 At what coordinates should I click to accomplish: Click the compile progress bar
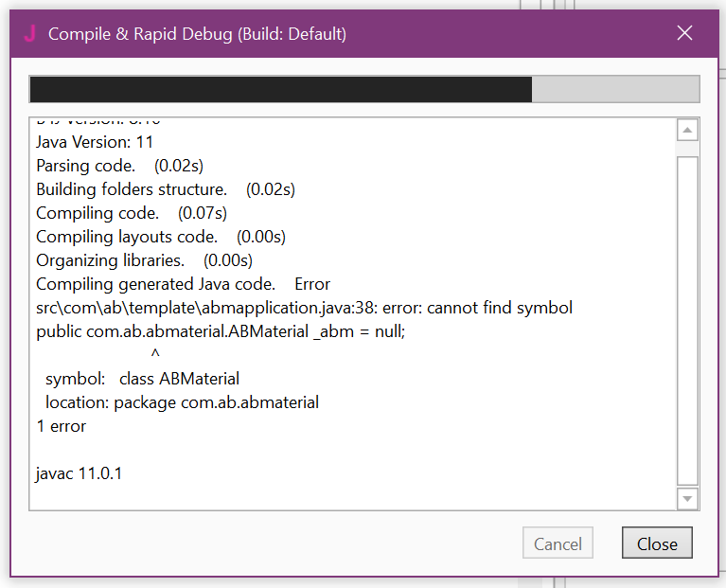pos(364,89)
